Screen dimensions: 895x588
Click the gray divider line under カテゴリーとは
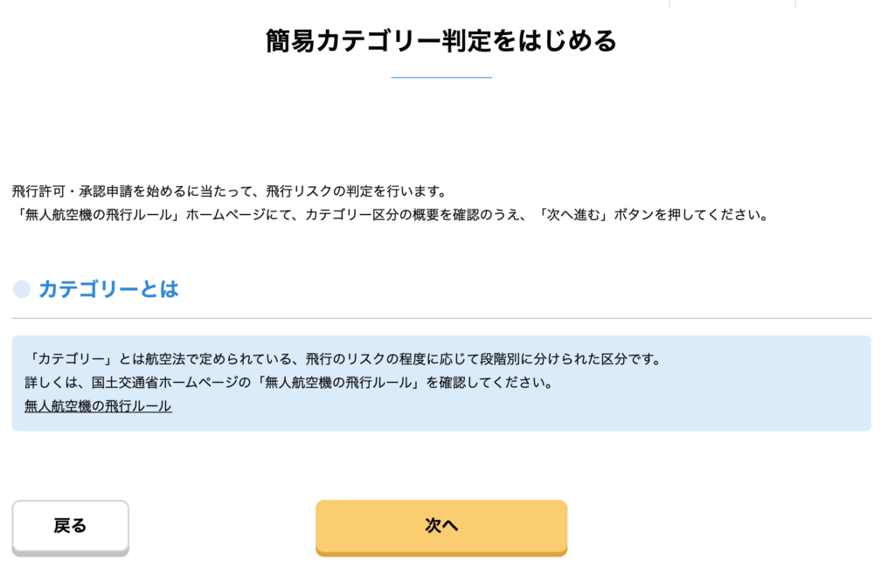pyautogui.click(x=441, y=319)
